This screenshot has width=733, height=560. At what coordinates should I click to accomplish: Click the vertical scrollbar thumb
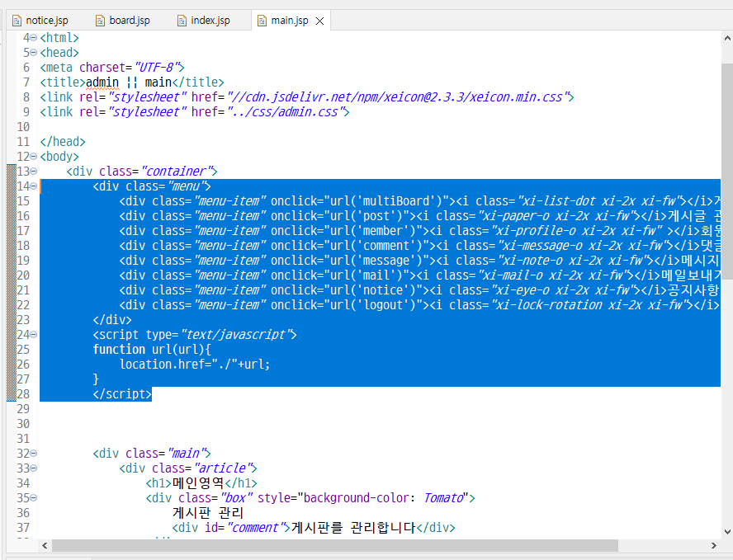tap(727, 172)
